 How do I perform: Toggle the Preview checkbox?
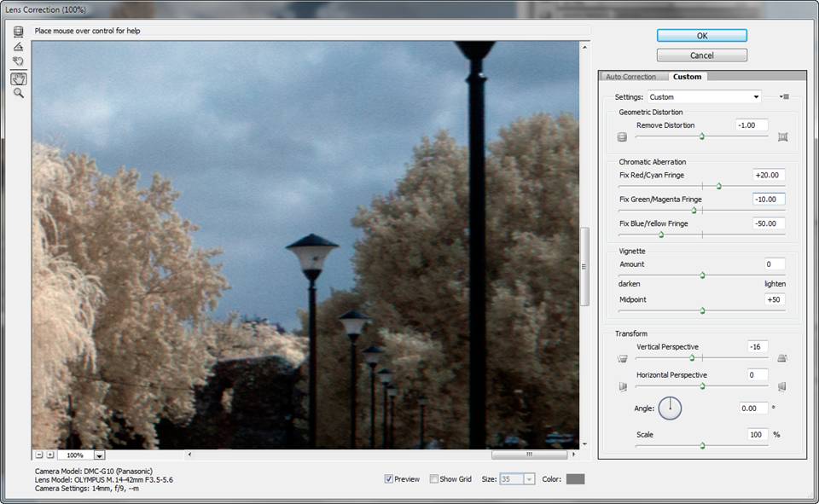389,479
